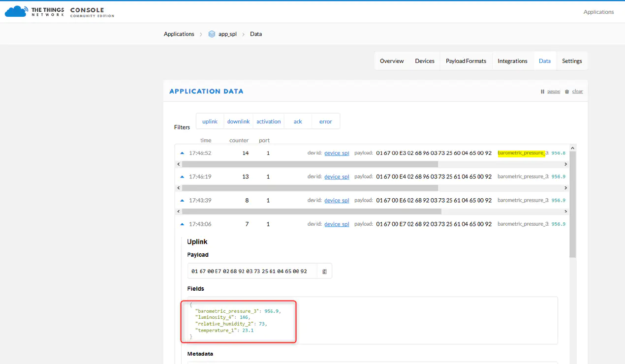Screen dimensions: 625x364
Task: Open Applications in the top navigation
Action: click(x=598, y=12)
